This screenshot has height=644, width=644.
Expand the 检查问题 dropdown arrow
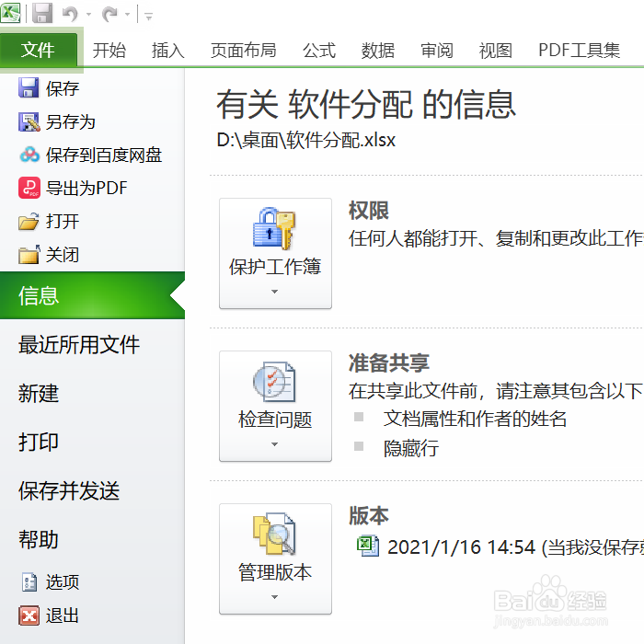(275, 444)
